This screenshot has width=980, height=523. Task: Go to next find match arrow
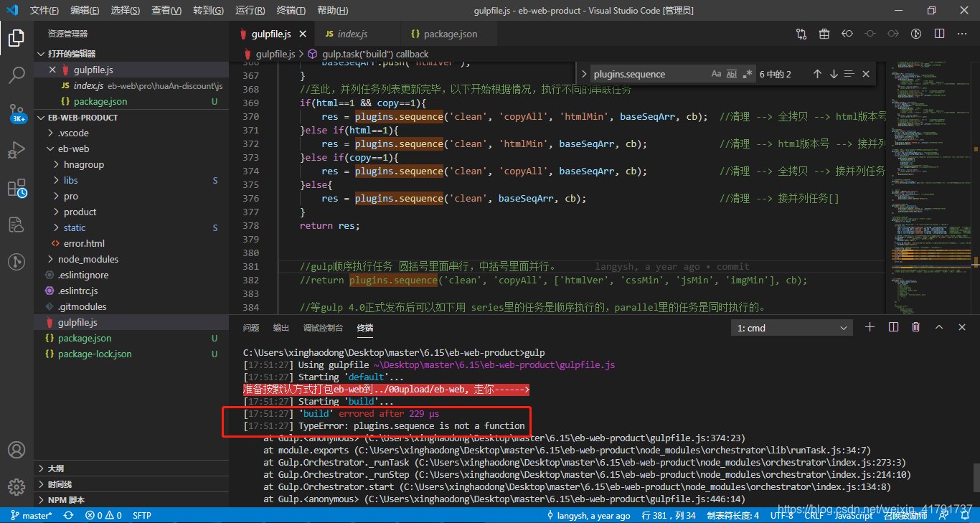coord(834,74)
